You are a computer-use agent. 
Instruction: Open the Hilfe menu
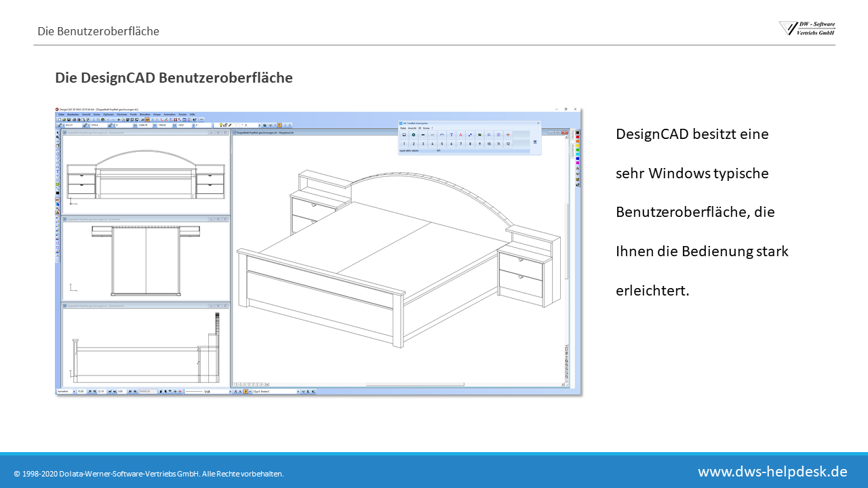[x=193, y=115]
